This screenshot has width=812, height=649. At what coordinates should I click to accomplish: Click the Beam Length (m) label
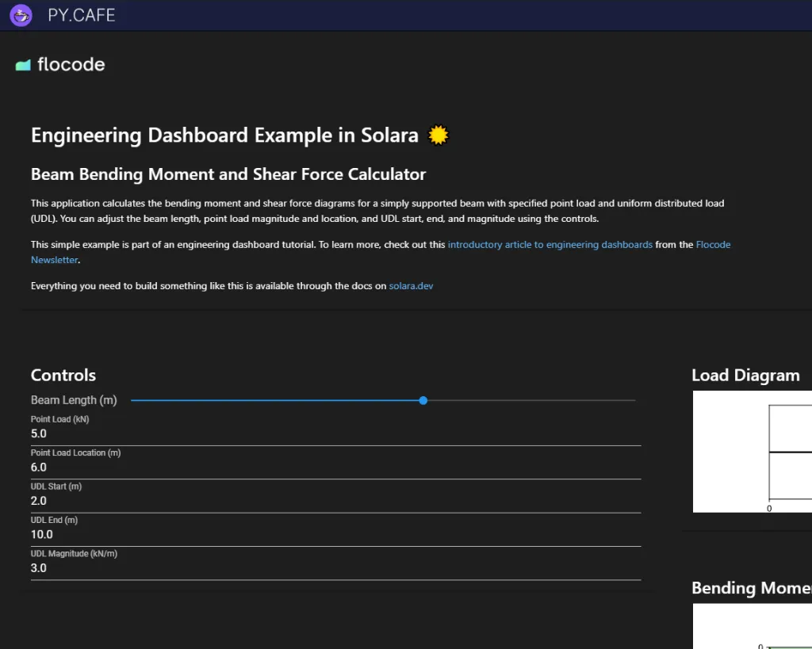(x=74, y=401)
